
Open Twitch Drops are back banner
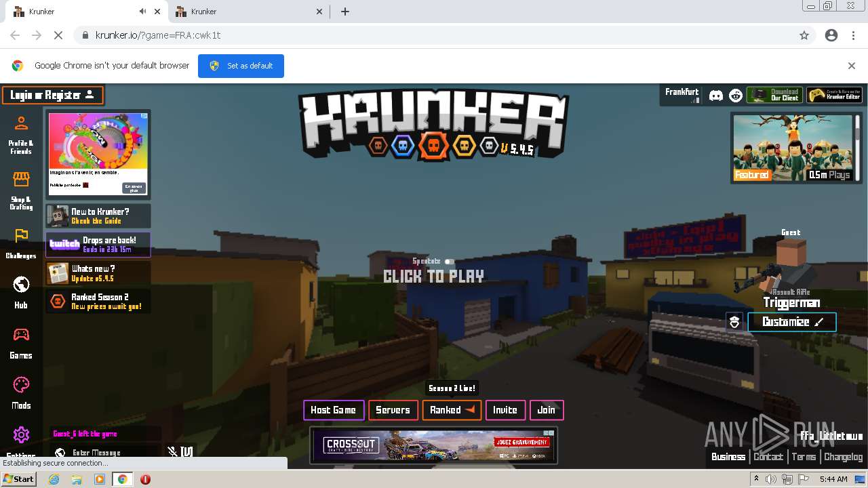(98, 245)
